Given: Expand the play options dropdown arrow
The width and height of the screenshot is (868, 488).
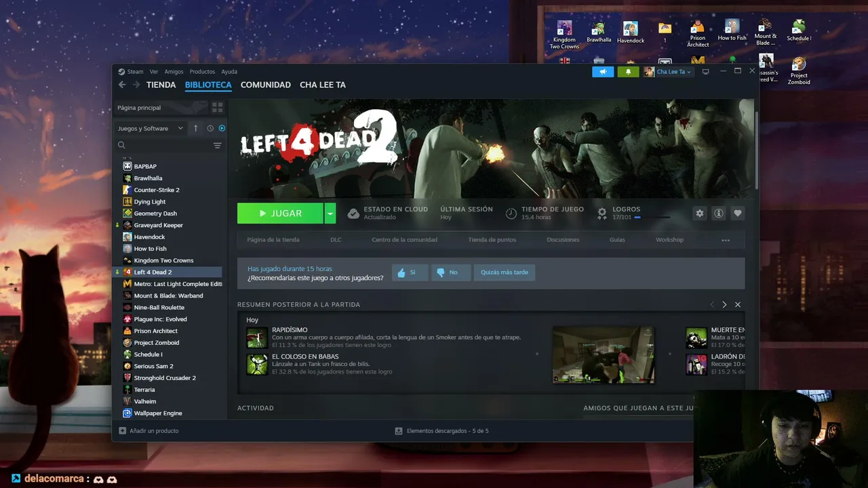Looking at the screenshot, I should click(x=330, y=213).
